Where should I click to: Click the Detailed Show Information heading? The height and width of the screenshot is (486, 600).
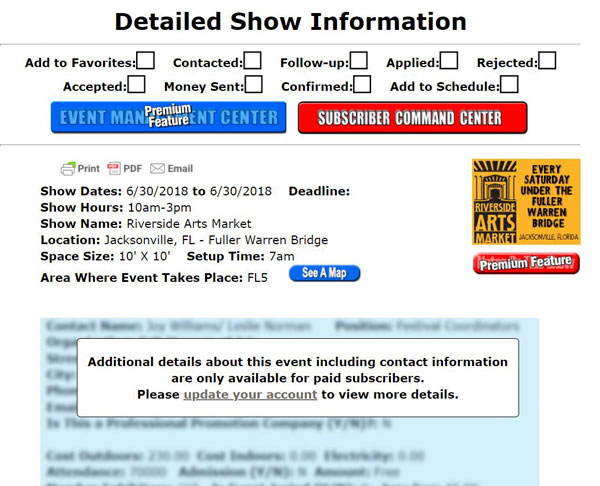click(x=290, y=21)
